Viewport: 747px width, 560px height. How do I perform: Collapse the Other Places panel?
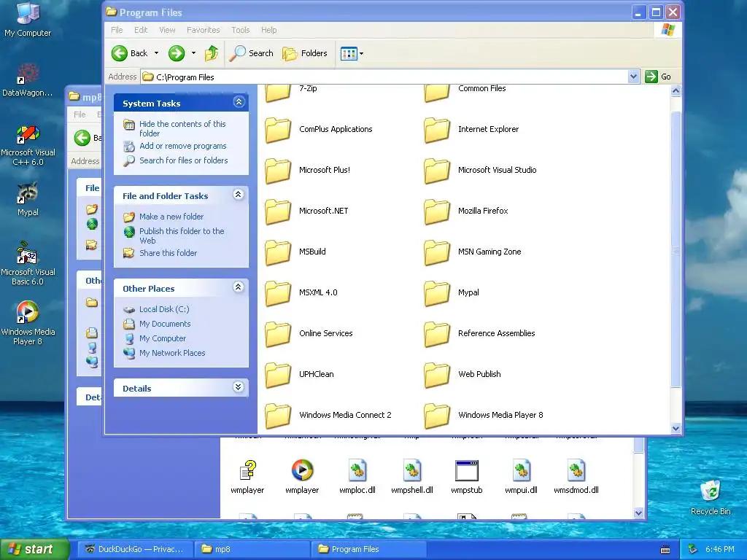point(239,287)
